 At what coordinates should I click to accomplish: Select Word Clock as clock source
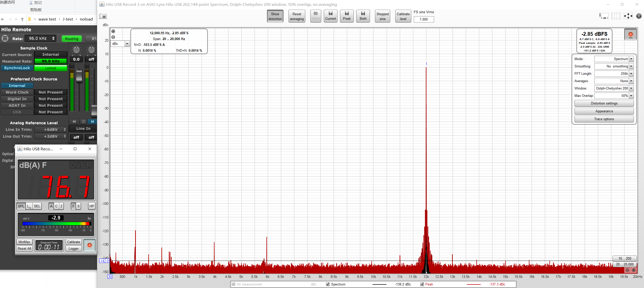pyautogui.click(x=17, y=92)
